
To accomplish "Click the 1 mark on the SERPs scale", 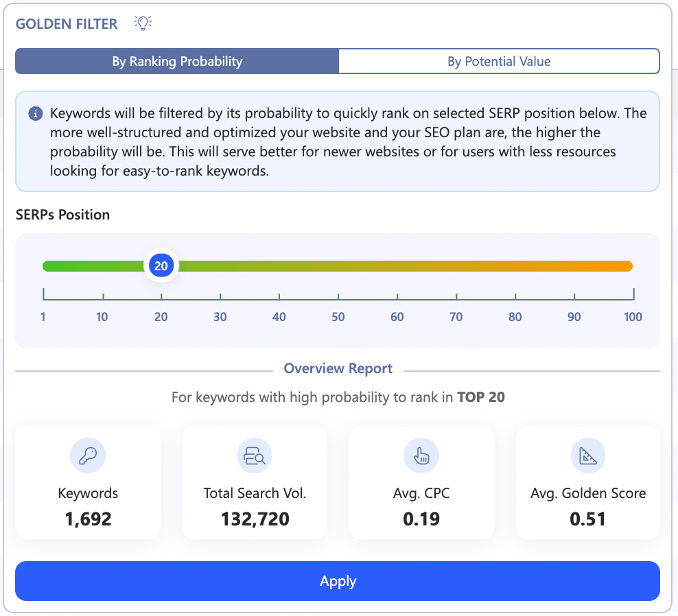I will coord(43,317).
